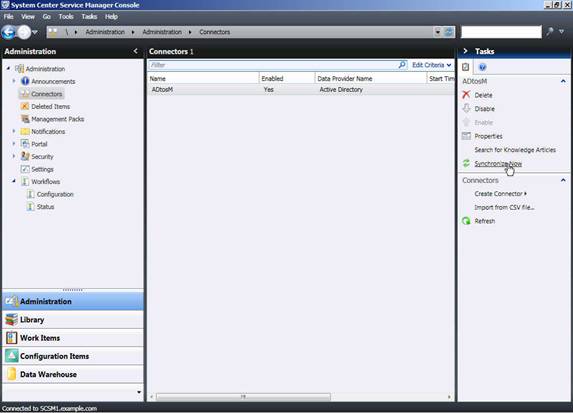
Task: Click in the top search input box
Action: [x=501, y=32]
